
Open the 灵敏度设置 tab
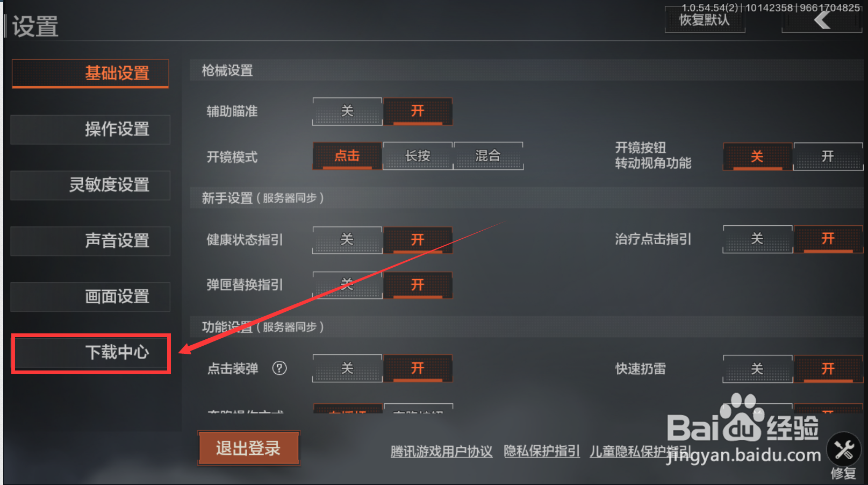[x=90, y=185]
